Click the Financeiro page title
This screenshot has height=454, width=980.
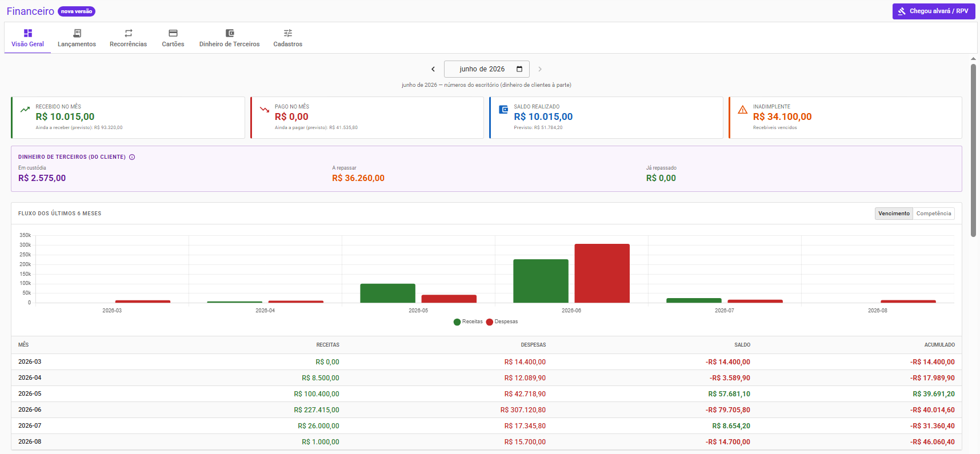[x=30, y=11]
